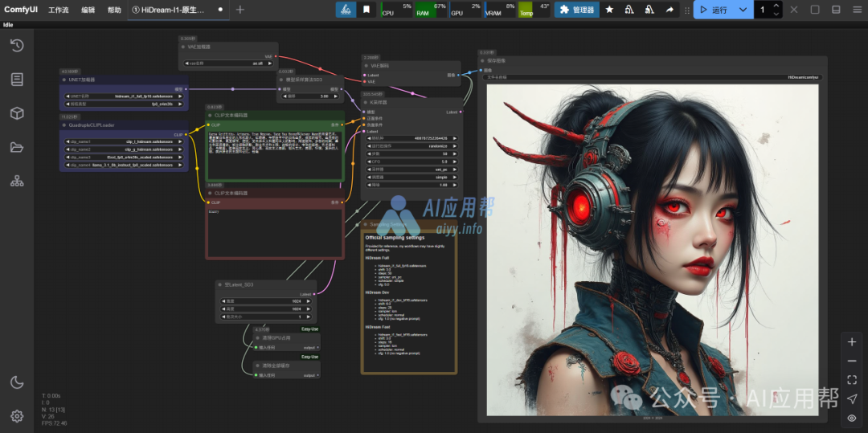Click the X cancel icon after queue count
Viewport: 868px width, 433px height.
794,10
